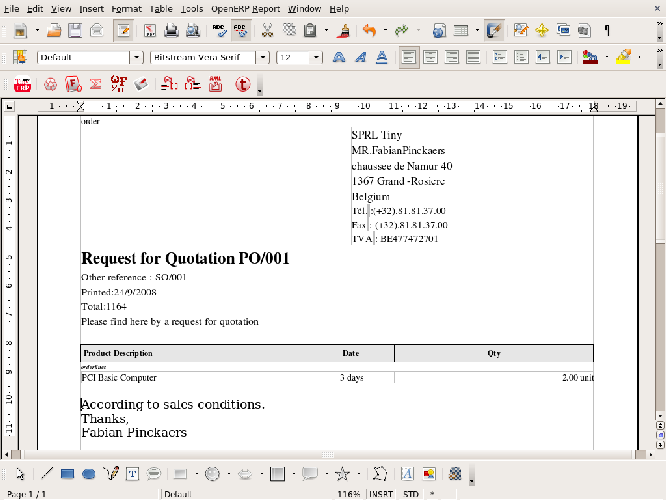Expand the font size 12 dropdown
Viewport: 666px width, 500px height.
point(316,58)
